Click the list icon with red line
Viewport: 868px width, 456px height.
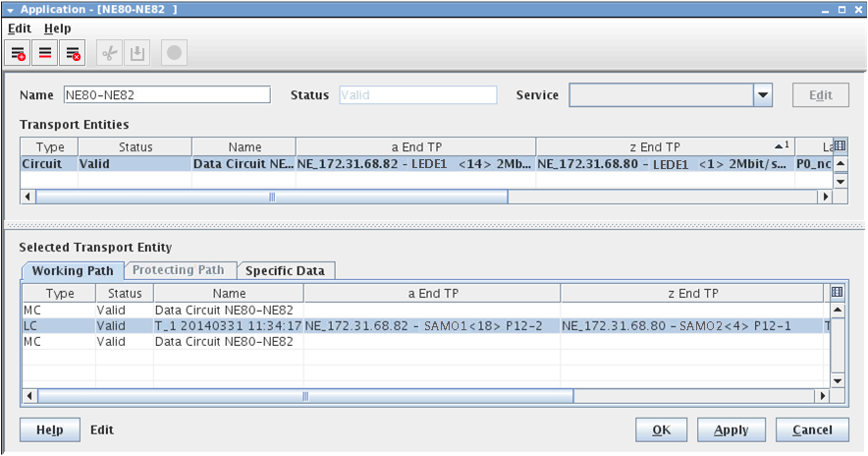45,54
